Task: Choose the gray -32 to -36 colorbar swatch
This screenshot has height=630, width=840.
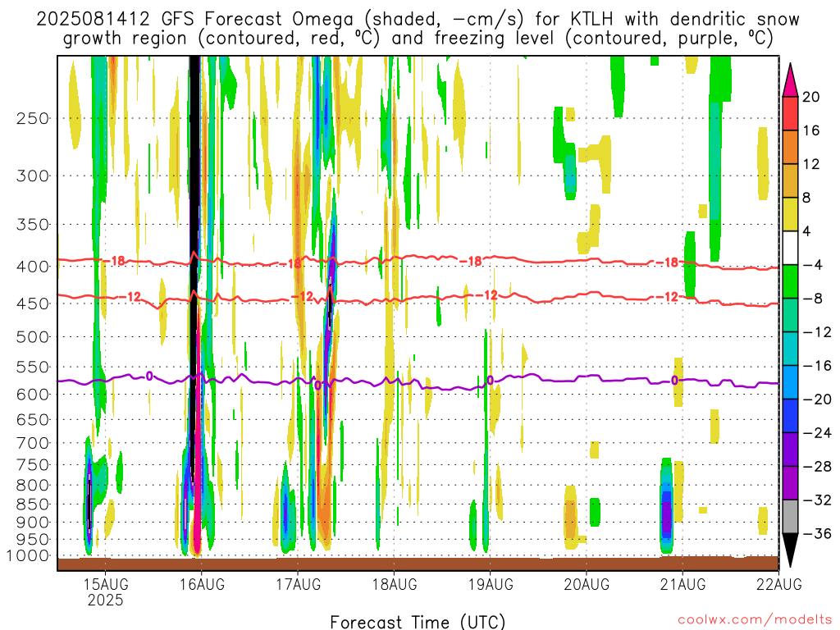Action: pyautogui.click(x=790, y=517)
